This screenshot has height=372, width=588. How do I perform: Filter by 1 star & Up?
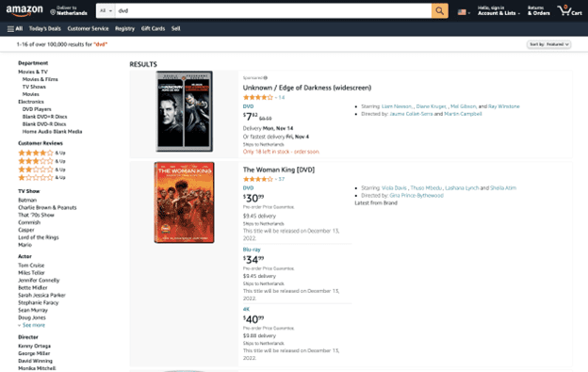(x=41, y=178)
